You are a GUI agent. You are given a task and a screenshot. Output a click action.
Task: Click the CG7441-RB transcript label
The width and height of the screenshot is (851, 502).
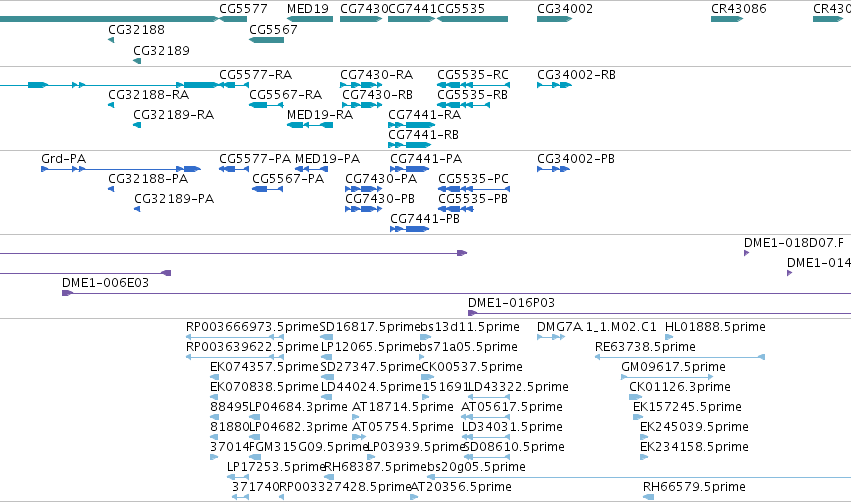coord(423,135)
